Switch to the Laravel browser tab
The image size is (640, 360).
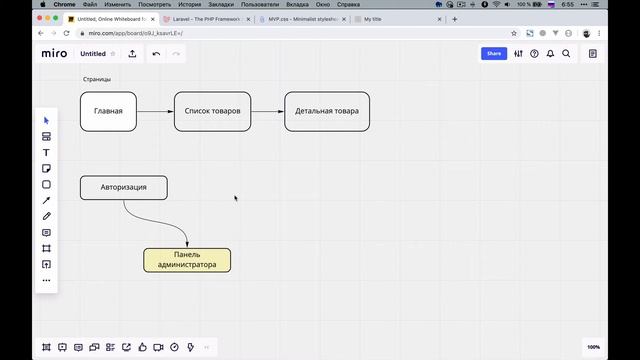(x=206, y=19)
